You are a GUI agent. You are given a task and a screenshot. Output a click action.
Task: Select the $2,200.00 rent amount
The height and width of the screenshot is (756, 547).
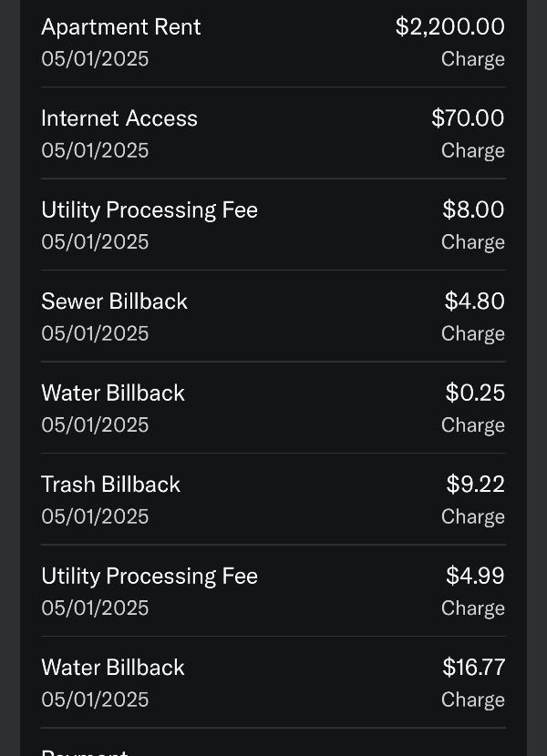coord(450,26)
